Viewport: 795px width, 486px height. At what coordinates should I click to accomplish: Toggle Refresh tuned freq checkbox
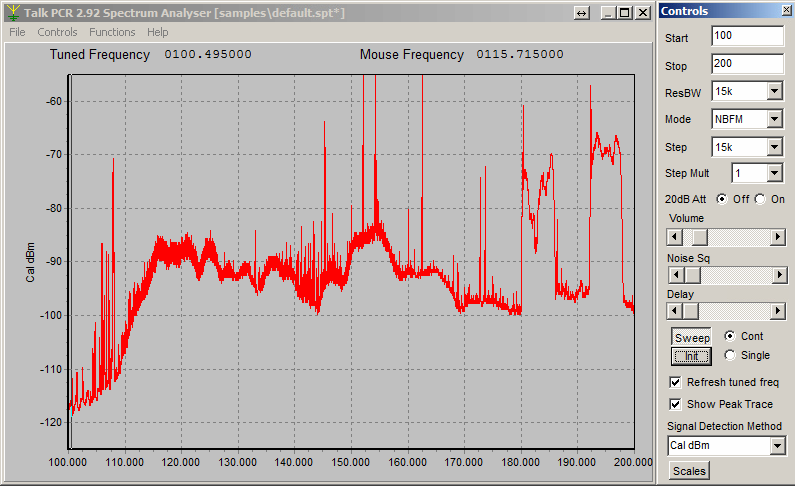tap(675, 382)
